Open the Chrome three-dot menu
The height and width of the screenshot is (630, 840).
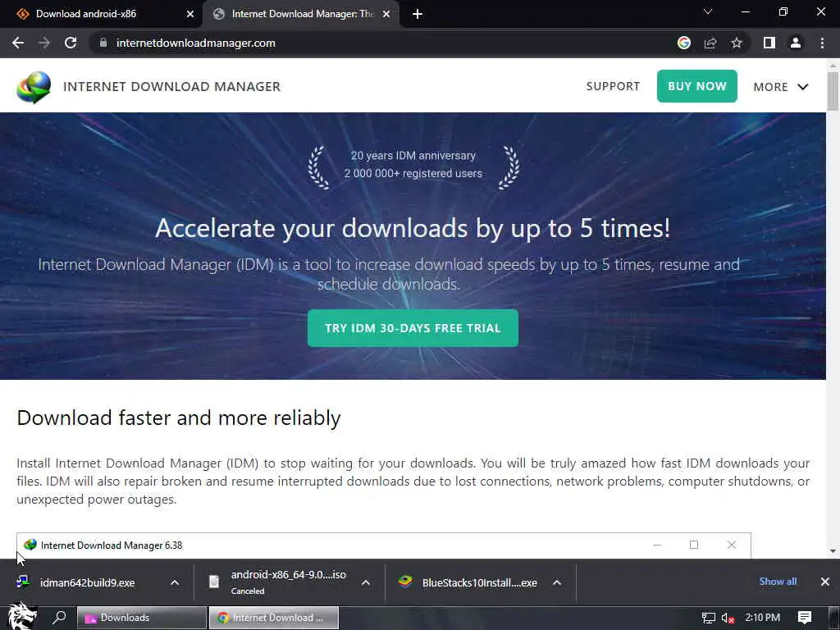click(822, 43)
